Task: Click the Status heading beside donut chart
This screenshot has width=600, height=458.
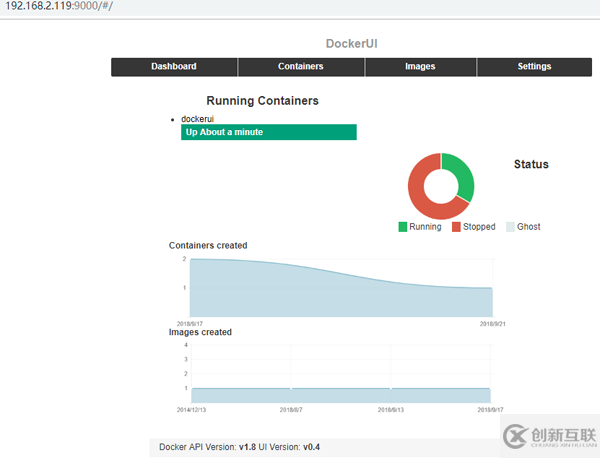Action: coord(531,164)
